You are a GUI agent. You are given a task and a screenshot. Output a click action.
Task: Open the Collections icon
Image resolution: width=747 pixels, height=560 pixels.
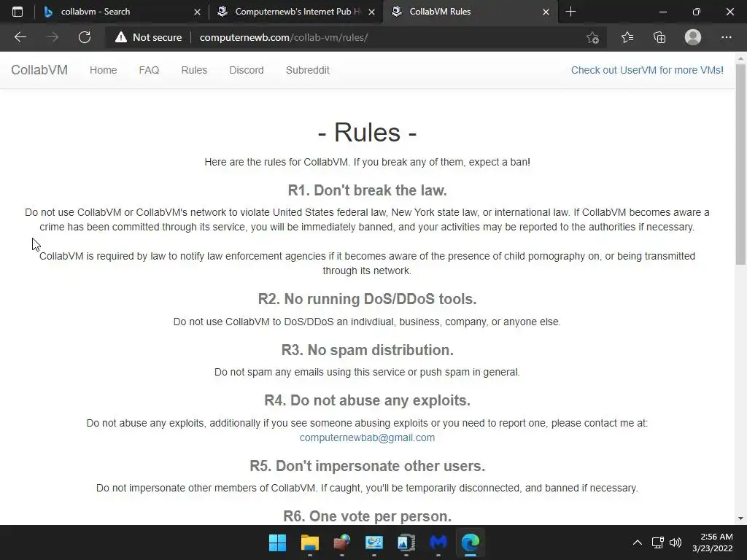coord(659,37)
